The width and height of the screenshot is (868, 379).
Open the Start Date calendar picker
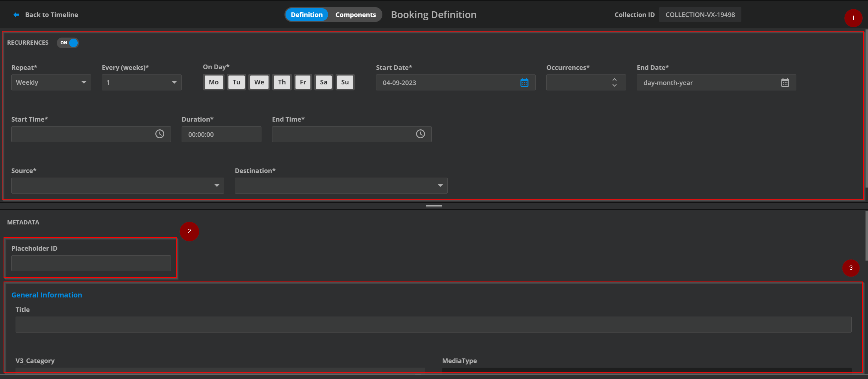[524, 83]
